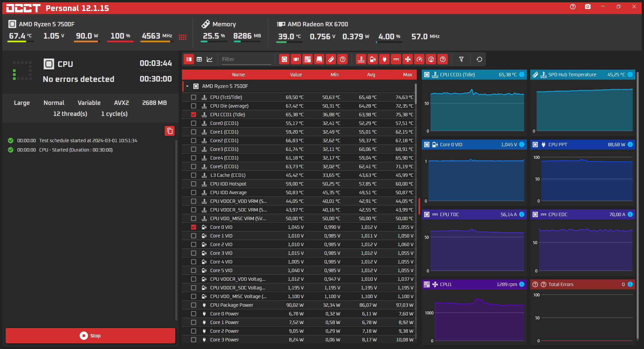This screenshot has height=349, width=644.
Task: Check the CPU Package Power checkbox
Action: (194, 305)
